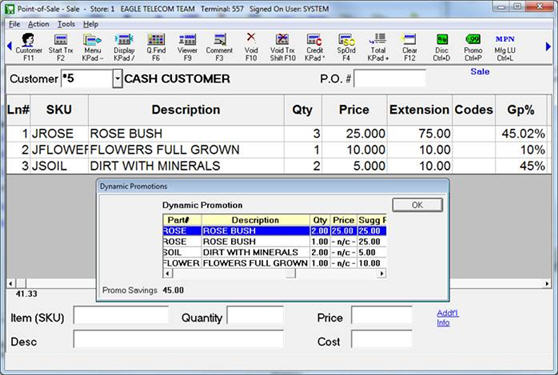Click main grid horizontal scrollbar right arrow

(547, 284)
